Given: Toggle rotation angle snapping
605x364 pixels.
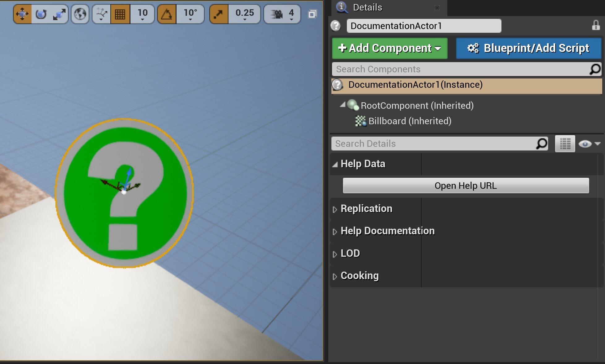Looking at the screenshot, I should click(167, 14).
